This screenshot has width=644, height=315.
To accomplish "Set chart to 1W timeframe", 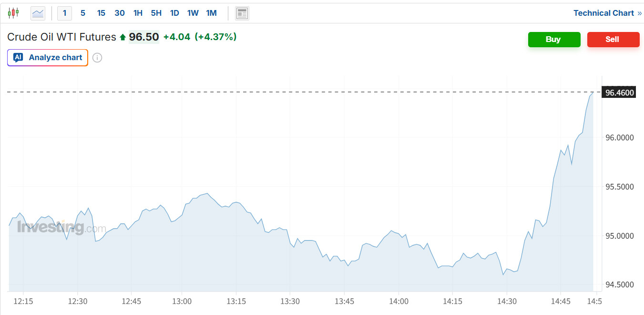I will click(193, 13).
